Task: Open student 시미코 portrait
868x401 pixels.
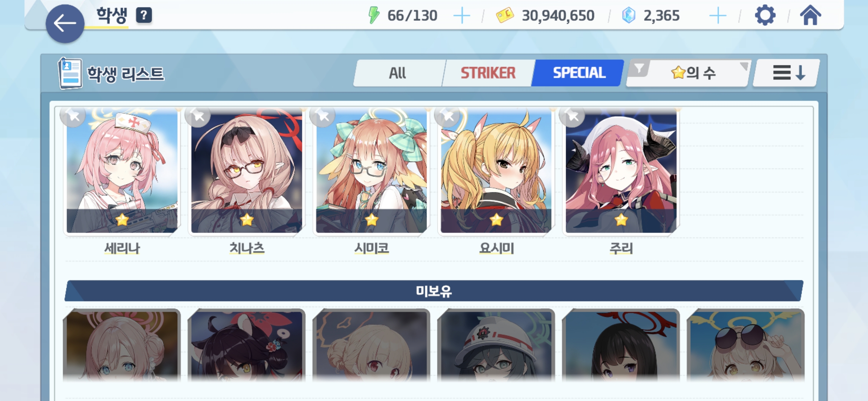Action: (x=371, y=171)
